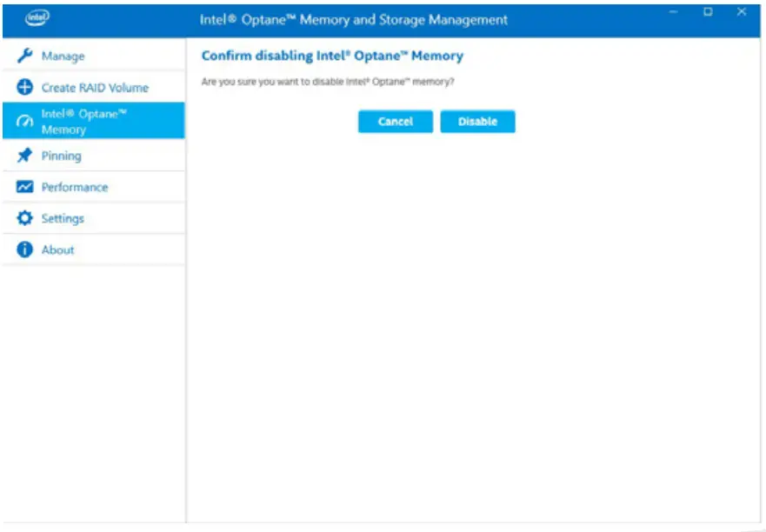This screenshot has height=532, width=766.
Task: Click the About info icon
Action: point(24,249)
